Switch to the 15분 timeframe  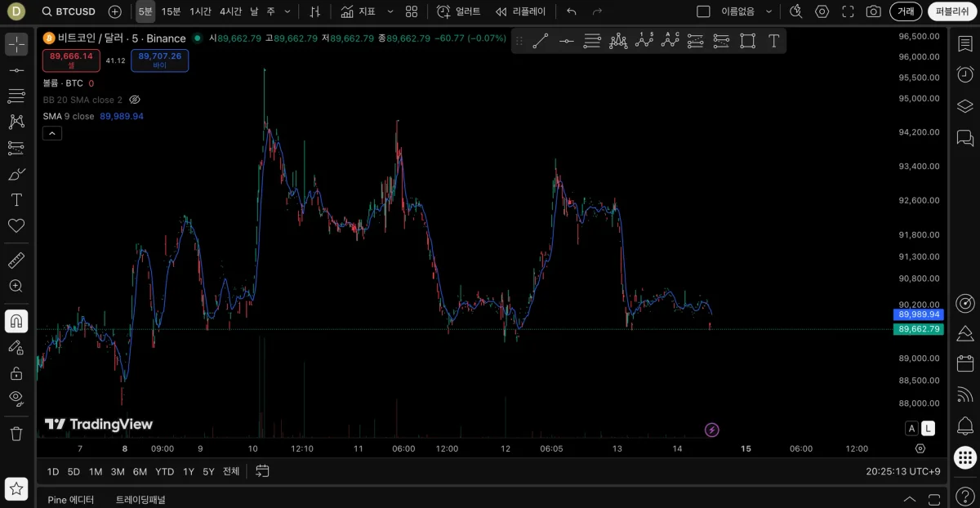pyautogui.click(x=171, y=11)
